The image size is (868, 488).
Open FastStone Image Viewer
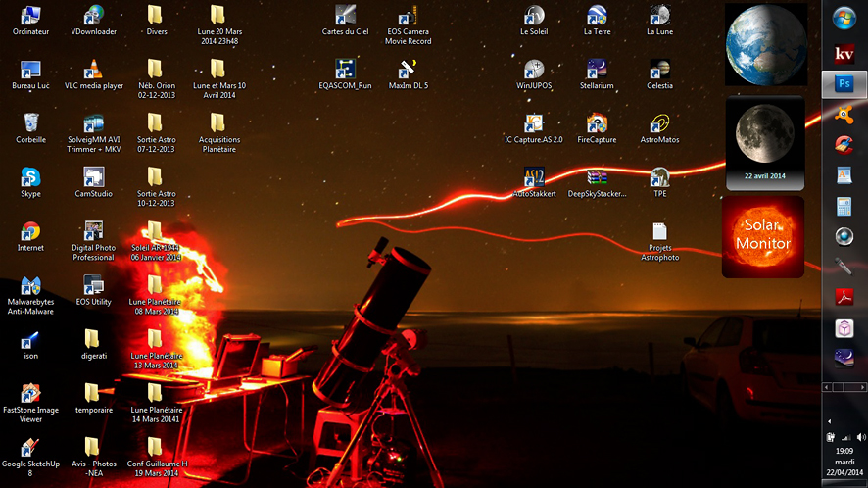click(x=30, y=404)
